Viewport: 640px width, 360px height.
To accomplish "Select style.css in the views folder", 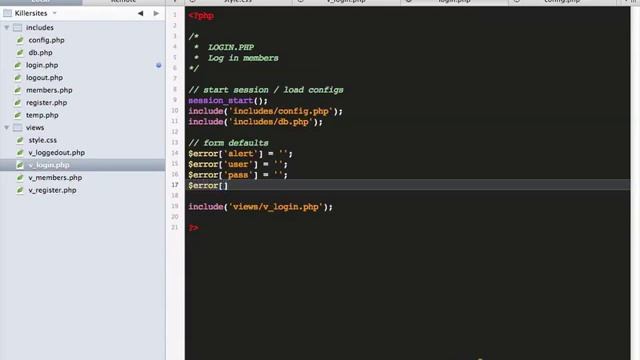I will coord(42,140).
